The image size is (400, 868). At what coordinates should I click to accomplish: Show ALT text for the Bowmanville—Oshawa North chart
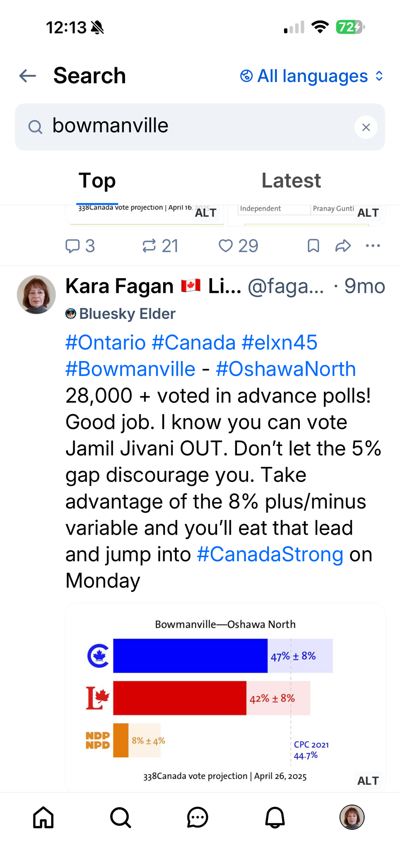point(368,781)
